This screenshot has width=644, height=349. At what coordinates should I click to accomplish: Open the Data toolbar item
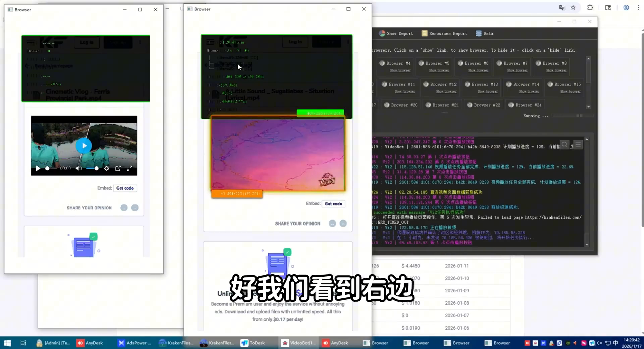click(484, 33)
